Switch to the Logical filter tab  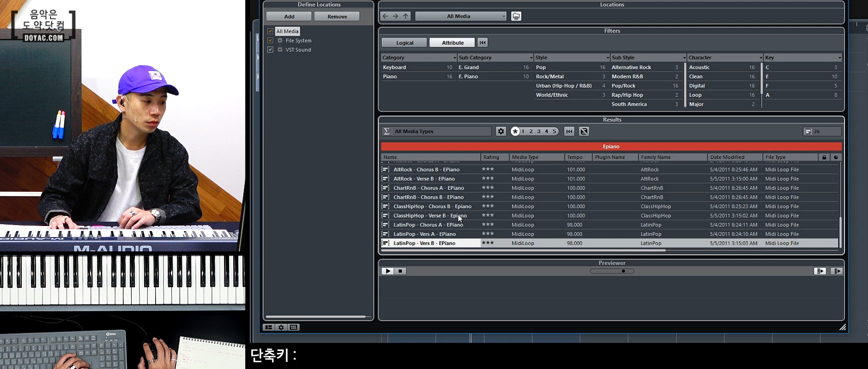point(404,43)
